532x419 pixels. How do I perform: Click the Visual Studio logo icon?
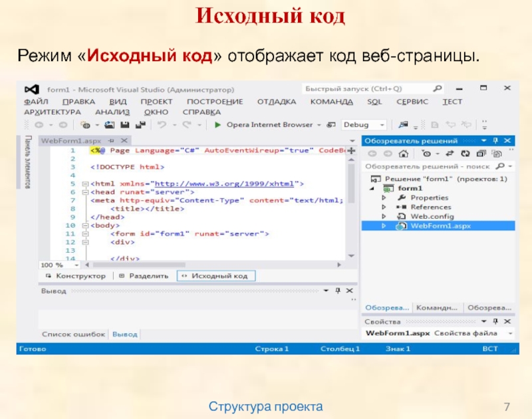pyautogui.click(x=30, y=89)
